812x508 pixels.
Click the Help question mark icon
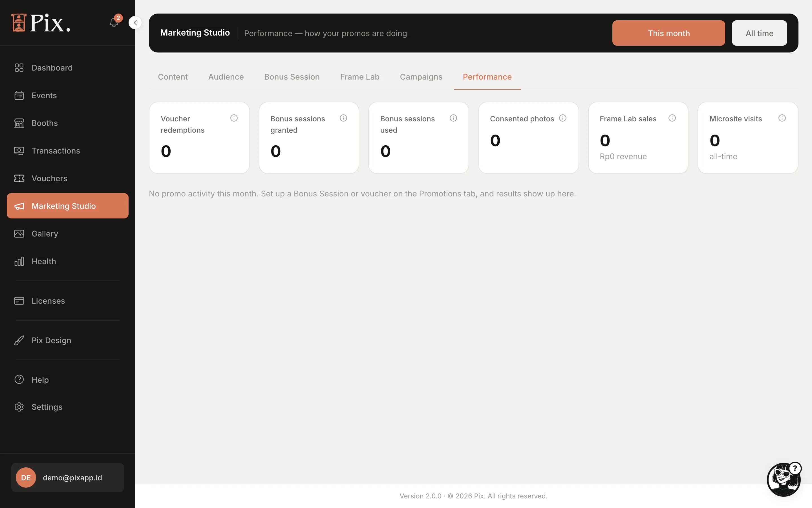point(19,379)
